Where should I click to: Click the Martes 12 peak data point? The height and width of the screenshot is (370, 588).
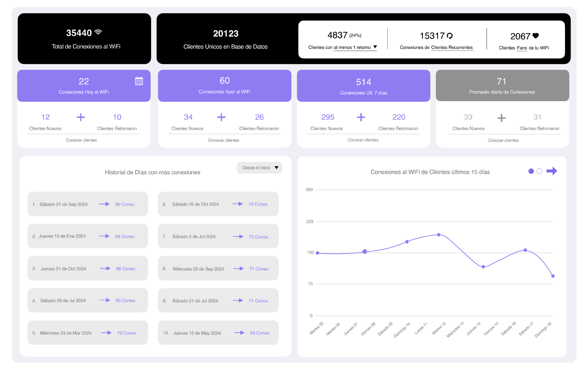click(439, 235)
